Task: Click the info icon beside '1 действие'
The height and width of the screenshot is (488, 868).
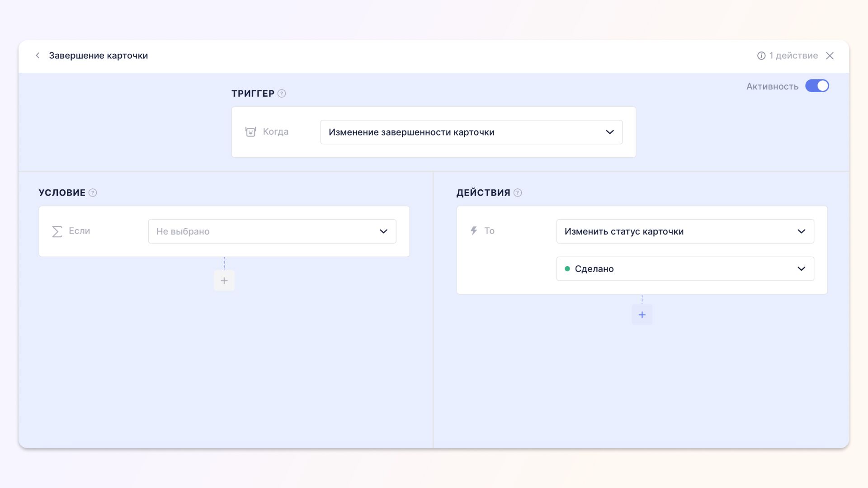Action: tap(761, 56)
